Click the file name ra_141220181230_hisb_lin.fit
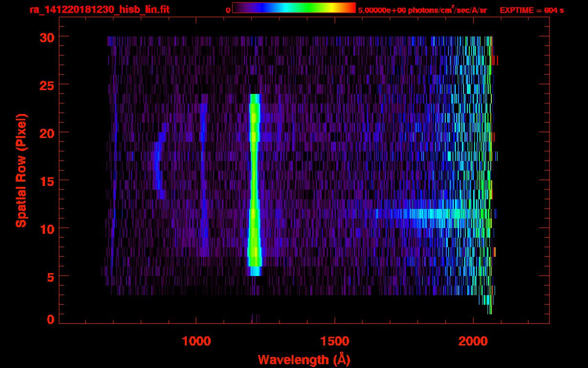The width and height of the screenshot is (588, 368). 99,10
